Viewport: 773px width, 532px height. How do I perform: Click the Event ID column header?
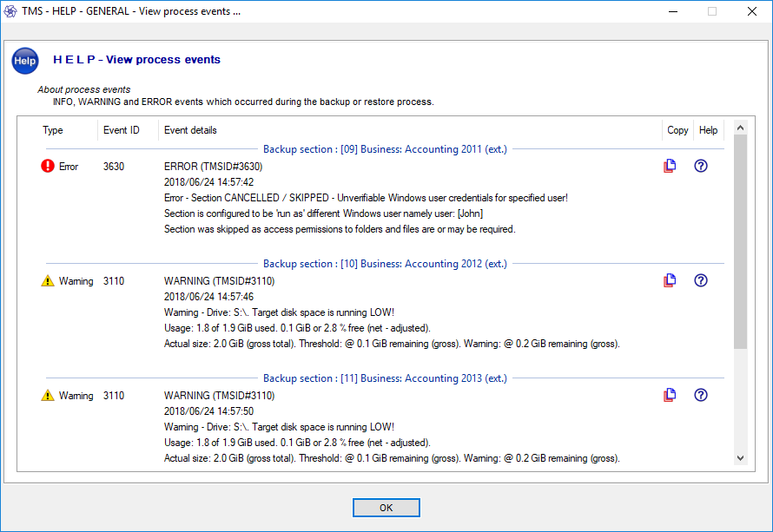coord(122,130)
